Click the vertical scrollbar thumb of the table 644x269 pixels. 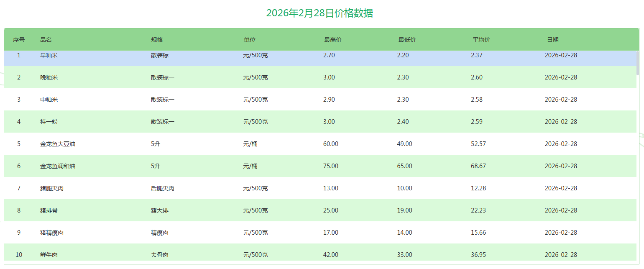[638, 63]
